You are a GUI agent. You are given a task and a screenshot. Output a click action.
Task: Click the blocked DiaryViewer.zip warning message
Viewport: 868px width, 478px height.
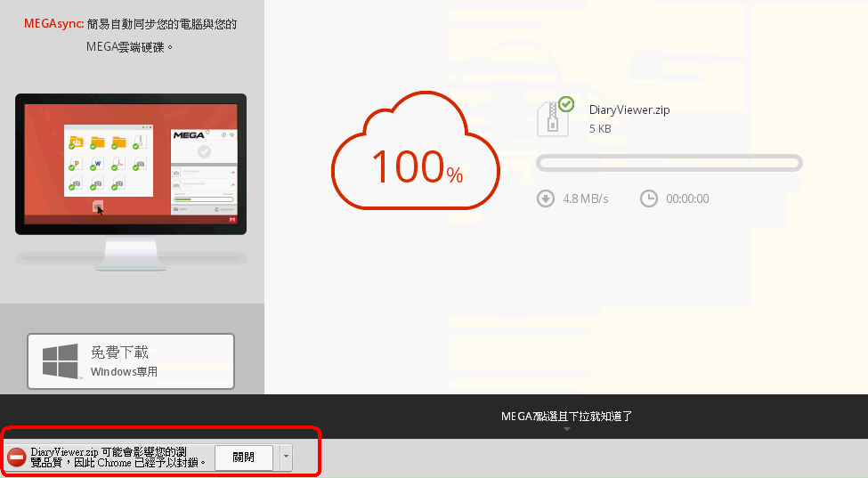coord(118,458)
